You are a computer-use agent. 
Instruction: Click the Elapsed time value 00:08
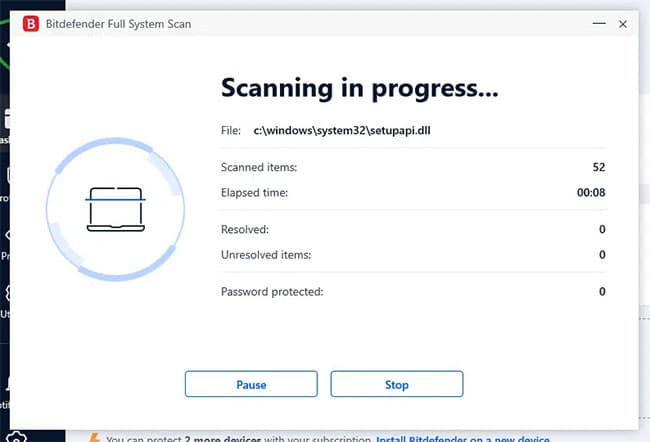pos(592,192)
